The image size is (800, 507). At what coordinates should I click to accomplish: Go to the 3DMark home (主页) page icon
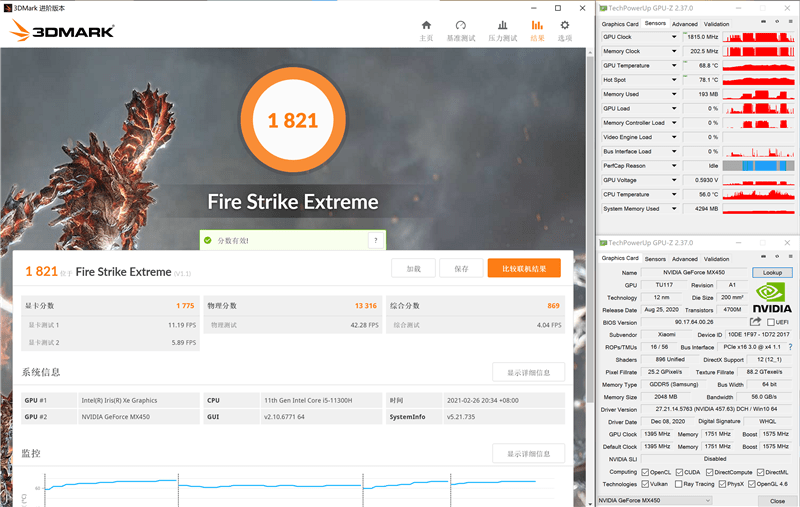(x=427, y=25)
